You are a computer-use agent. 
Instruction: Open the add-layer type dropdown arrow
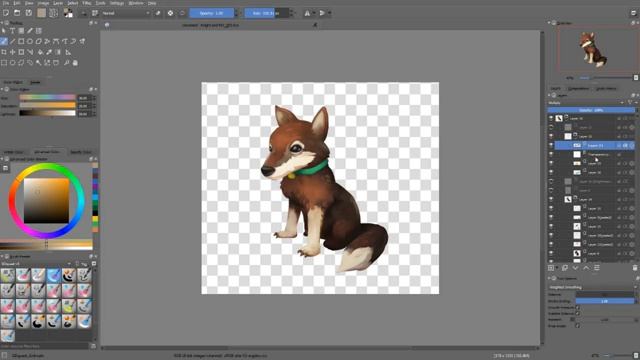pos(557,268)
